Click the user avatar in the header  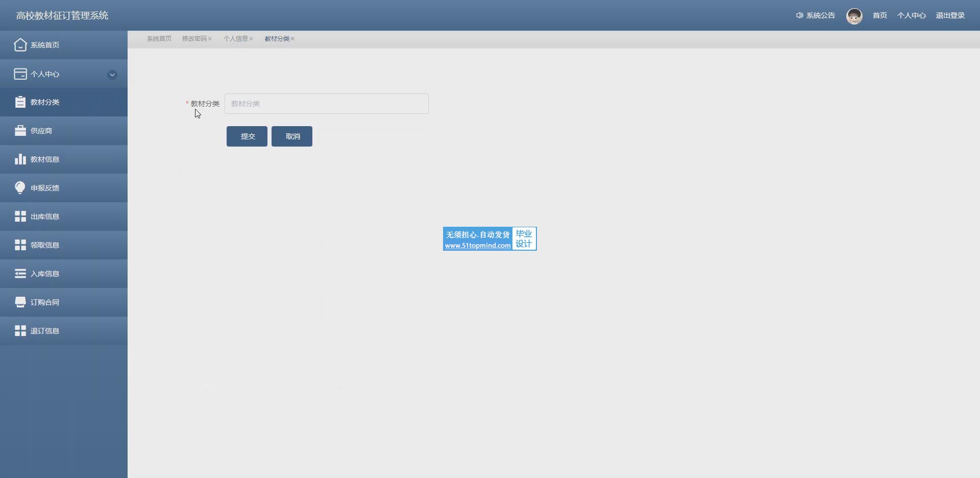point(854,16)
